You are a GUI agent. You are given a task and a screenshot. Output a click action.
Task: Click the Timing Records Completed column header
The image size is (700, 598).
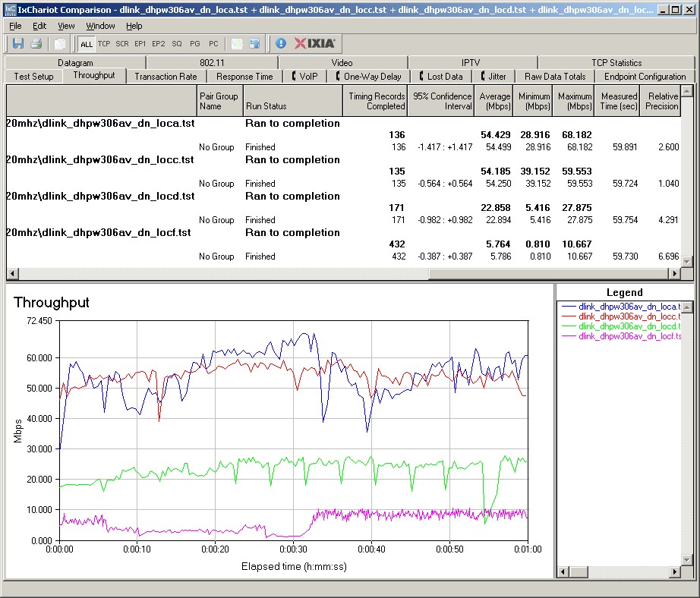pos(375,101)
